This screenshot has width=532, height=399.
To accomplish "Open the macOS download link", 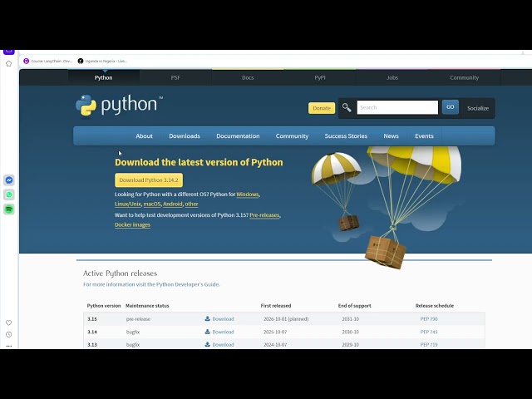I will (x=152, y=204).
